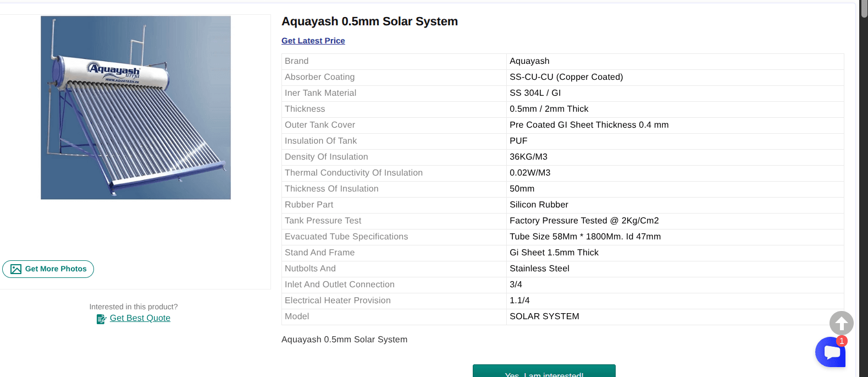Click the 'Nutbolts And' label
The width and height of the screenshot is (868, 377).
coord(310,269)
